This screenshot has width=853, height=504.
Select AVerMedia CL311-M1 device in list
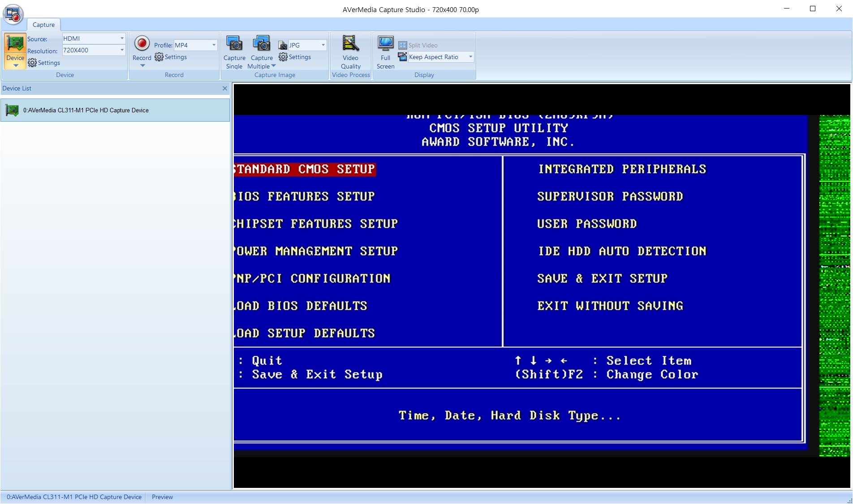pyautogui.click(x=115, y=110)
